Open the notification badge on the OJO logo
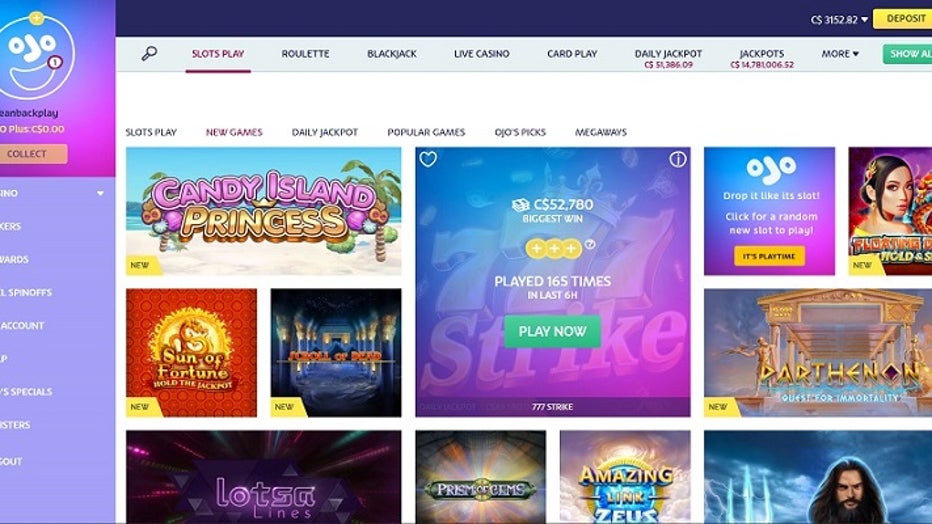This screenshot has height=524, width=932. pyautogui.click(x=55, y=62)
